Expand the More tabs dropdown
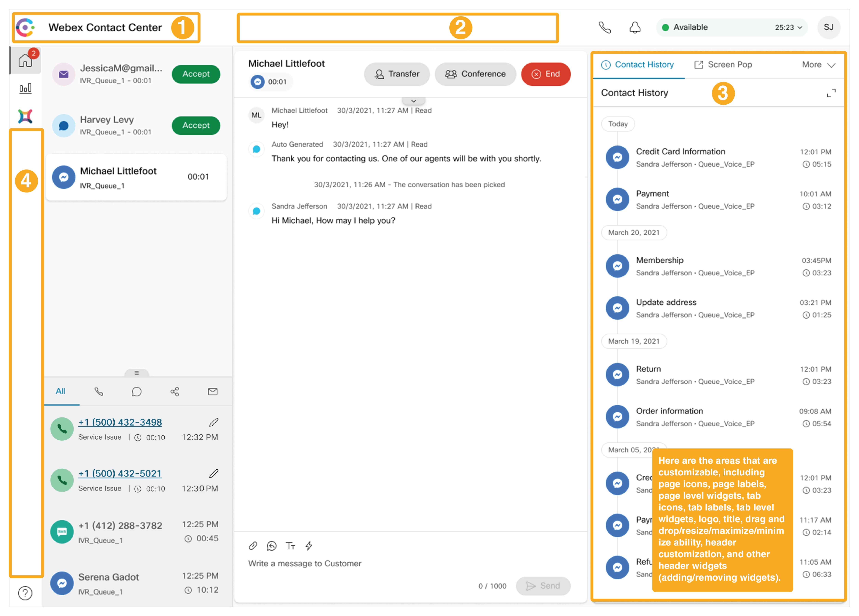 point(818,65)
